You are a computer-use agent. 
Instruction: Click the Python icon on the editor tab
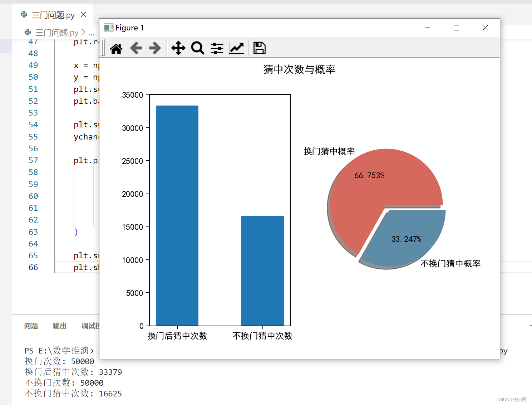[x=24, y=15]
